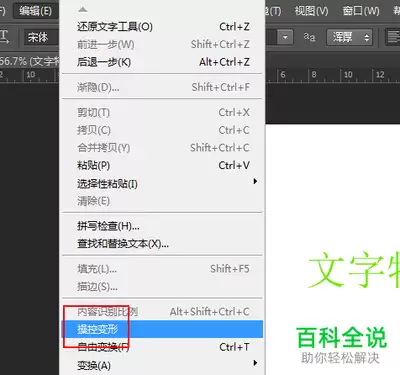
Task: Open the 窗口(W) menu
Action: point(361,11)
